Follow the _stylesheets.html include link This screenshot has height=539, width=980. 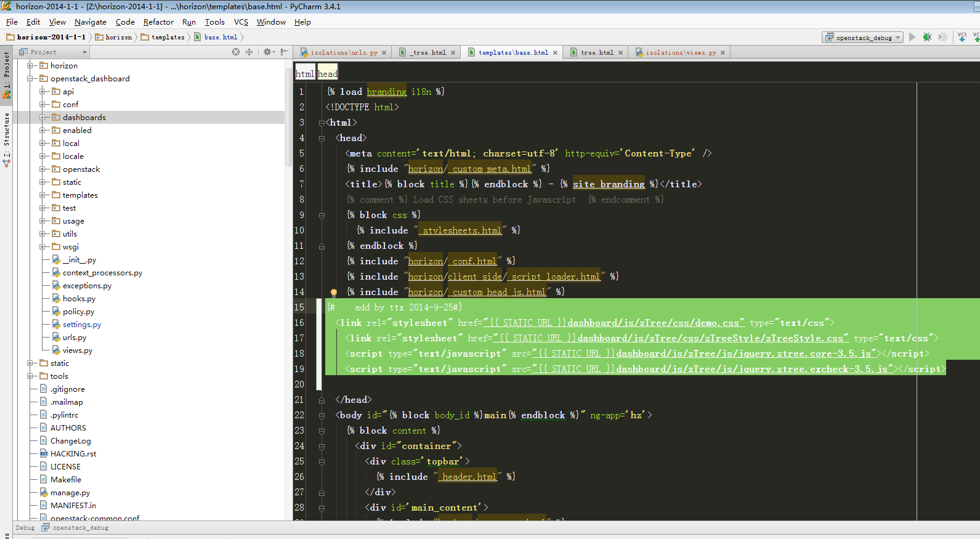[461, 230]
